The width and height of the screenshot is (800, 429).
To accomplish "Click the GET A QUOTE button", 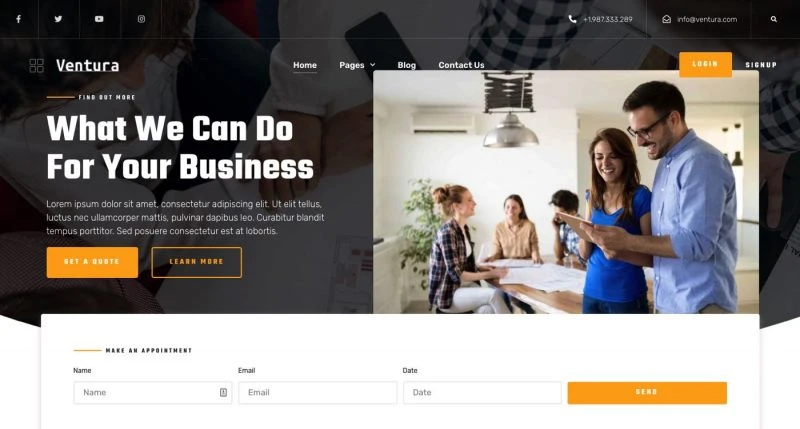I will pos(92,262).
